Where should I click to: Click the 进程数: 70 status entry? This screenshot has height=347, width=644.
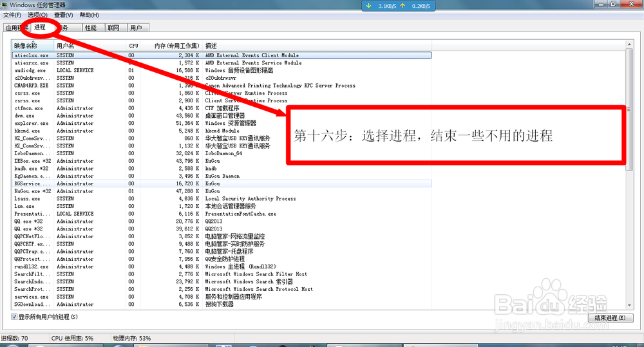(14, 339)
